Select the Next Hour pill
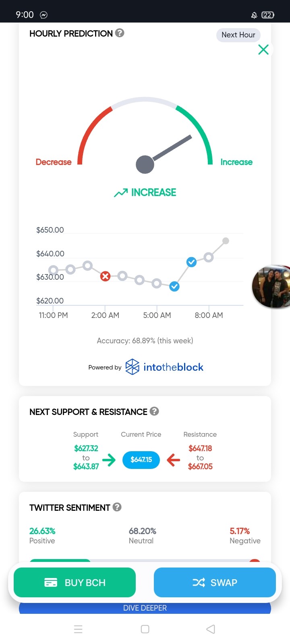 (238, 35)
